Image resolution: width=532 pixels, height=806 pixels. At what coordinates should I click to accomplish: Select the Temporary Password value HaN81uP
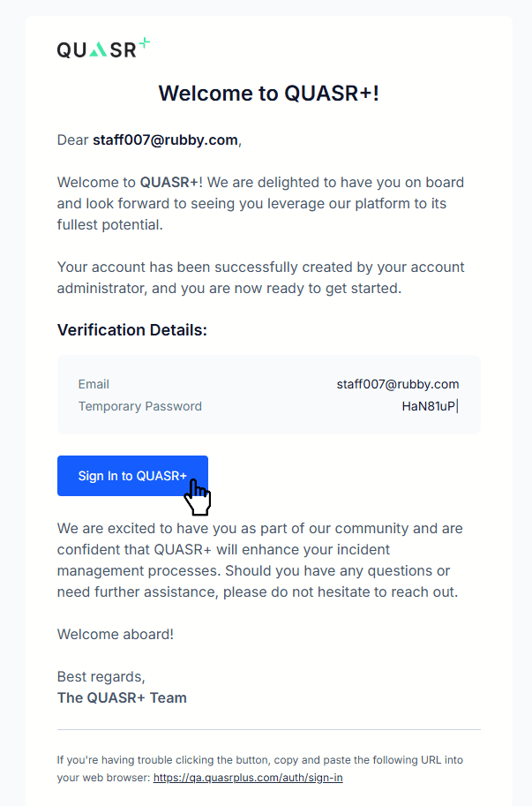pyautogui.click(x=429, y=405)
